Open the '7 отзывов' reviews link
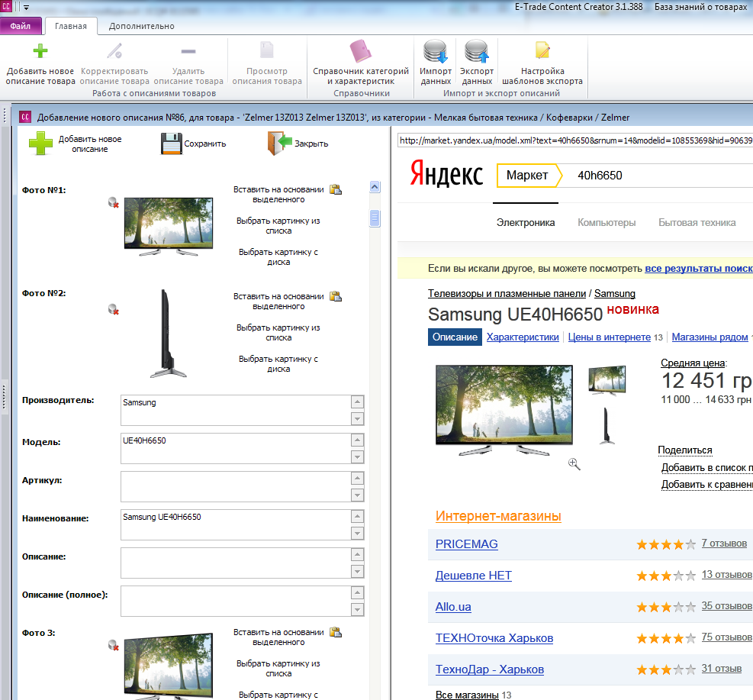The width and height of the screenshot is (753, 700). 724,543
